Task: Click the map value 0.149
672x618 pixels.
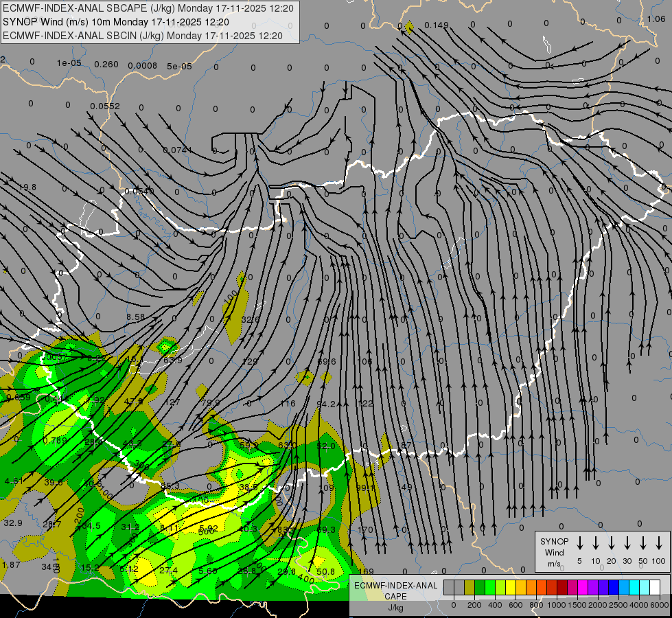Action: coord(437,25)
